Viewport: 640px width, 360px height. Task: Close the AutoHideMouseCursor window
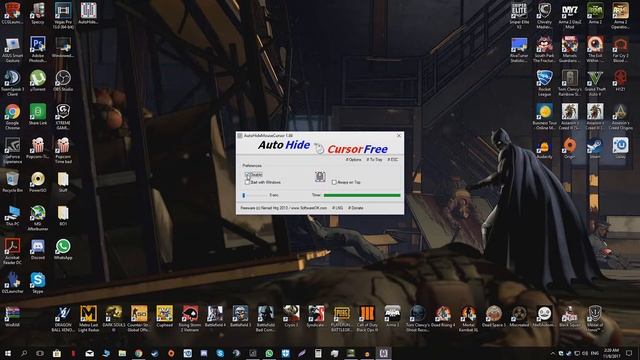pos(399,136)
